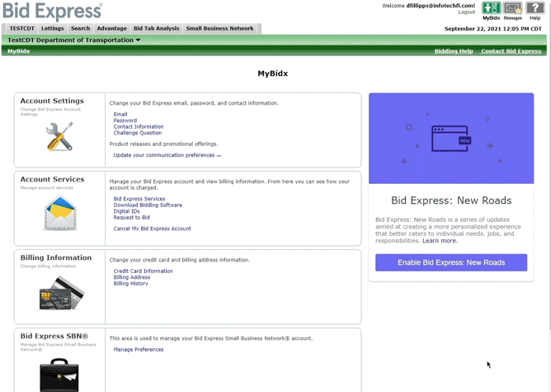Click the Bid Express SBN heading

point(54,336)
